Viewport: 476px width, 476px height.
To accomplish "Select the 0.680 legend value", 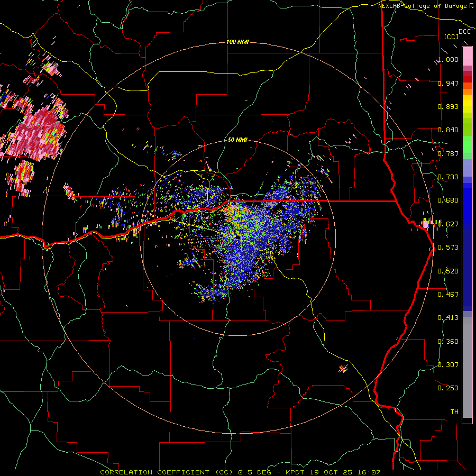I will 448,200.
